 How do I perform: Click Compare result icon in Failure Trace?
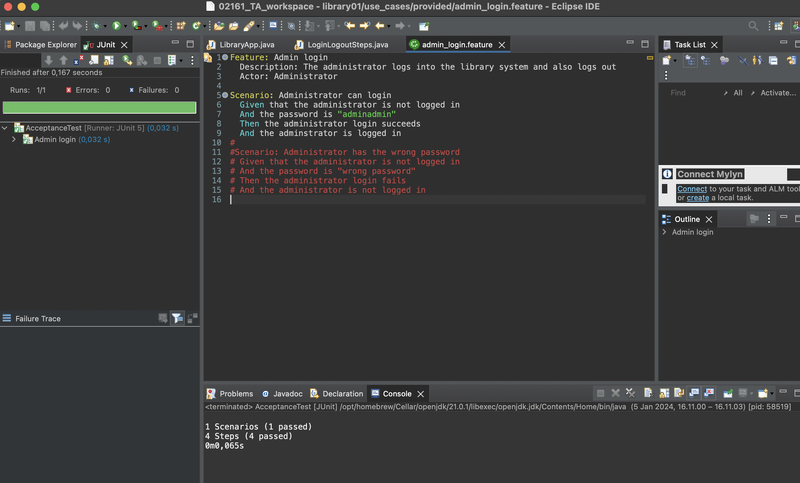[x=192, y=318]
